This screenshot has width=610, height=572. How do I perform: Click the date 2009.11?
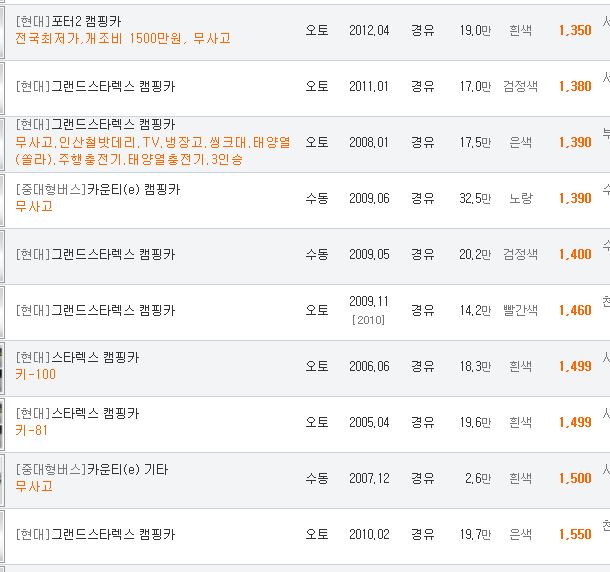[369, 301]
